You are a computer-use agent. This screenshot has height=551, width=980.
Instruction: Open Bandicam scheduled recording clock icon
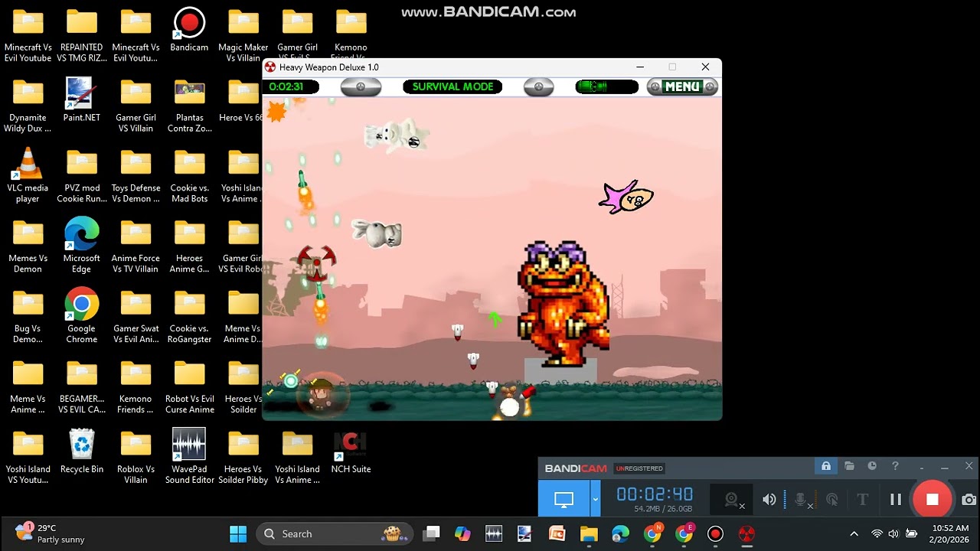(872, 466)
